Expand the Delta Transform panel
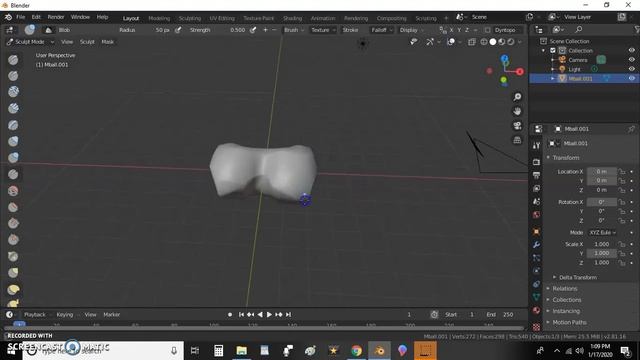The height and width of the screenshot is (360, 640). pyautogui.click(x=577, y=278)
